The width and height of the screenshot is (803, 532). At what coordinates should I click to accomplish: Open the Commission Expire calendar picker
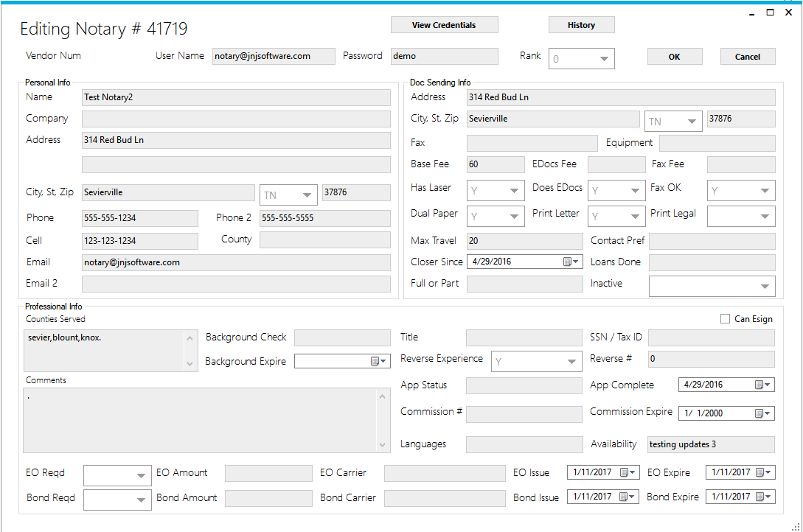click(x=762, y=413)
